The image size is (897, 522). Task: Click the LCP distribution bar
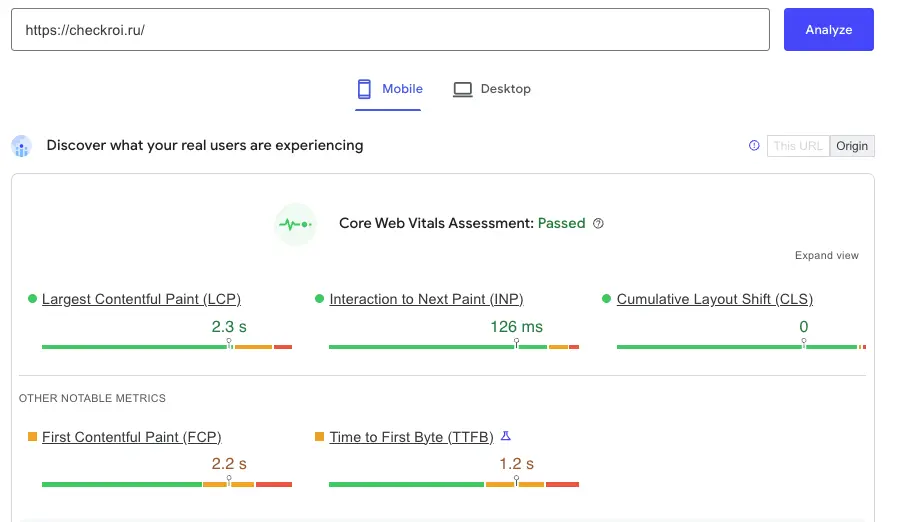(167, 346)
